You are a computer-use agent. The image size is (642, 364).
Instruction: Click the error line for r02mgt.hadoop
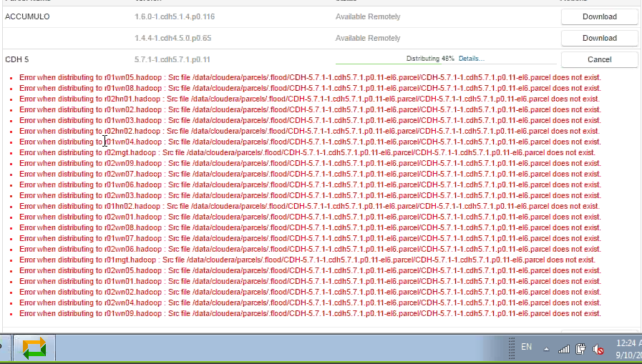[x=307, y=152]
